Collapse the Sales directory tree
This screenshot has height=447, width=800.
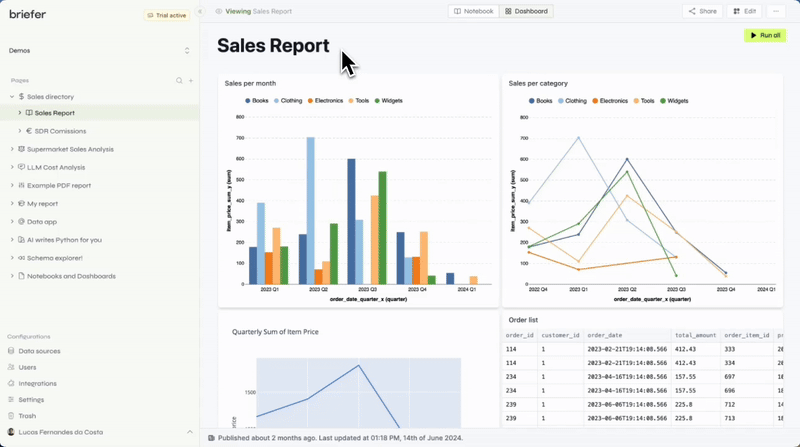tap(12, 96)
